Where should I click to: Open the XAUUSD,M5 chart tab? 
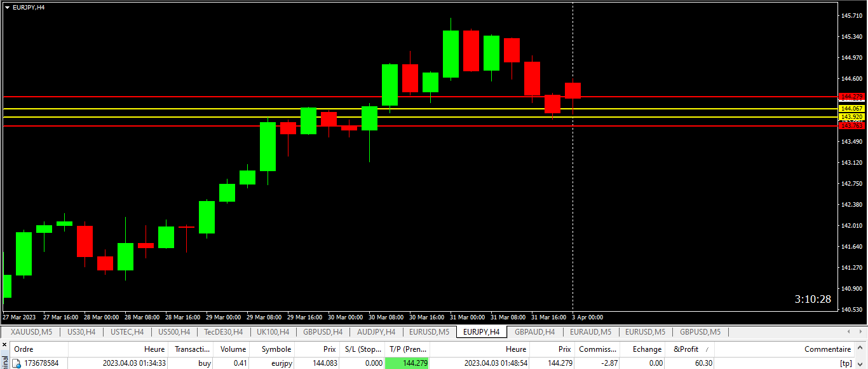(x=31, y=331)
